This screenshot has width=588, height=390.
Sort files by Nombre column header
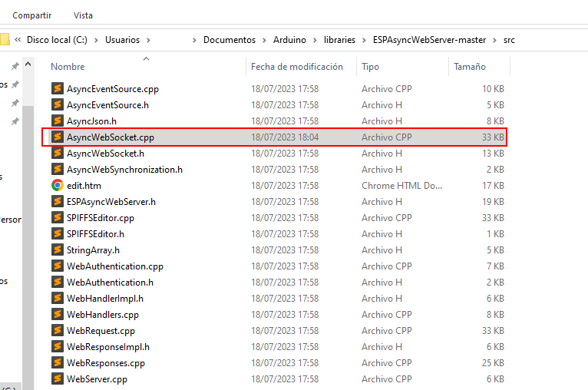click(68, 67)
